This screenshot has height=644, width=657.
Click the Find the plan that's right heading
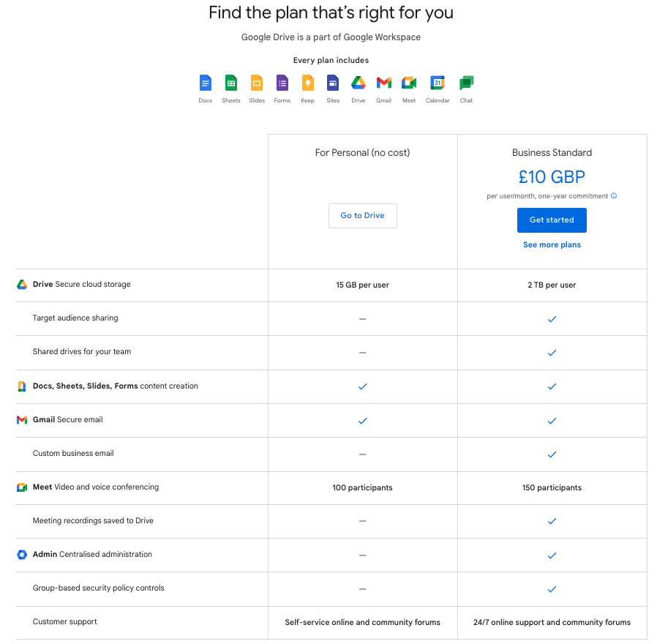tap(331, 12)
